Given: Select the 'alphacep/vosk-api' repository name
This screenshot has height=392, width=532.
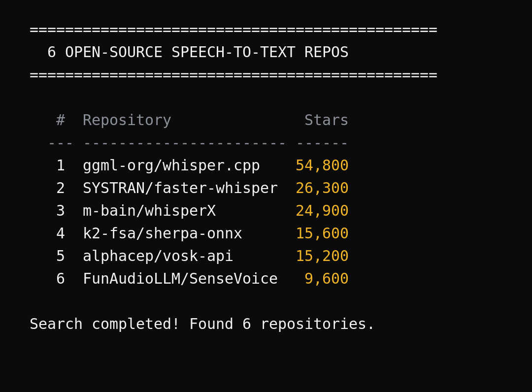Looking at the screenshot, I should 158,256.
